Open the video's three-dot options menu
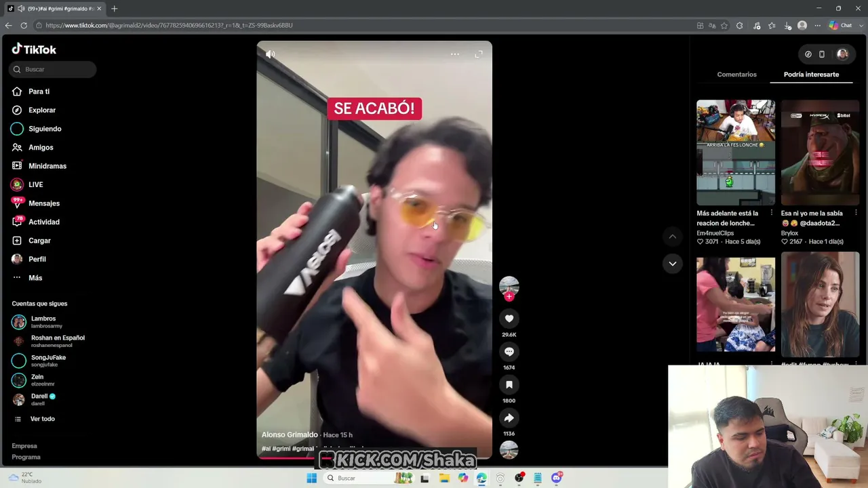This screenshot has height=488, width=868. tap(455, 54)
